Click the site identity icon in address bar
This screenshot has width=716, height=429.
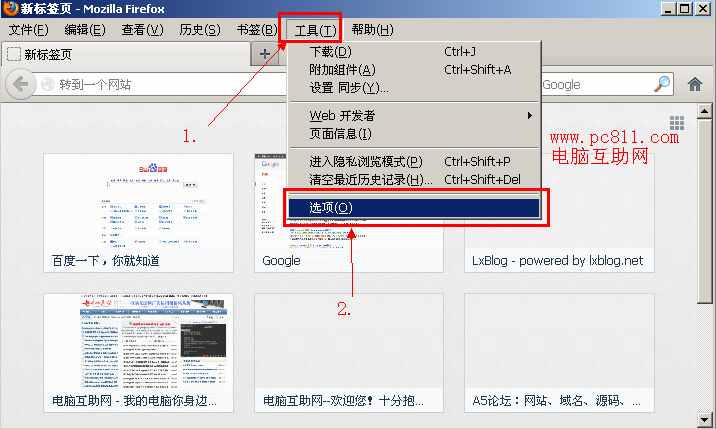click(x=47, y=84)
